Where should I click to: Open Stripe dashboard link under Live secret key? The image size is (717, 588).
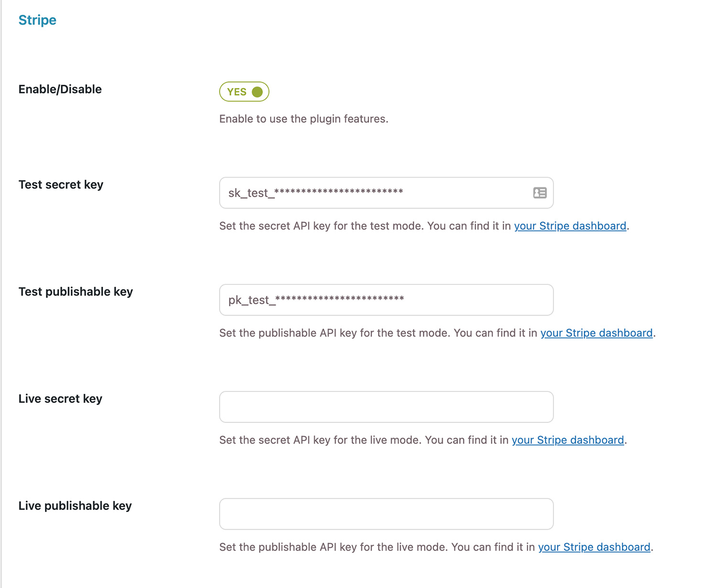pos(567,440)
